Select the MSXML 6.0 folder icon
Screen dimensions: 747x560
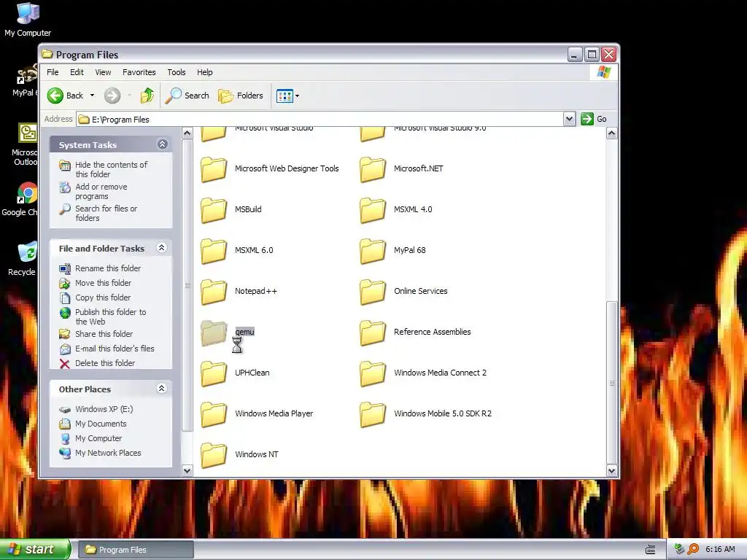coord(214,252)
